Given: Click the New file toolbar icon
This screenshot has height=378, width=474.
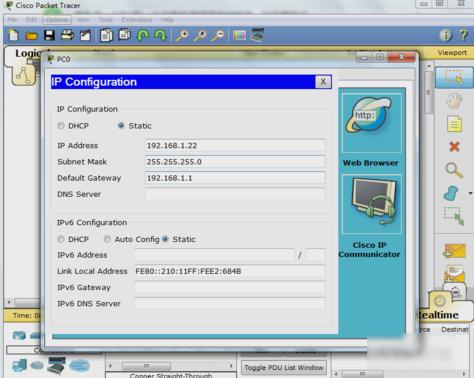Looking at the screenshot, I should tap(14, 35).
